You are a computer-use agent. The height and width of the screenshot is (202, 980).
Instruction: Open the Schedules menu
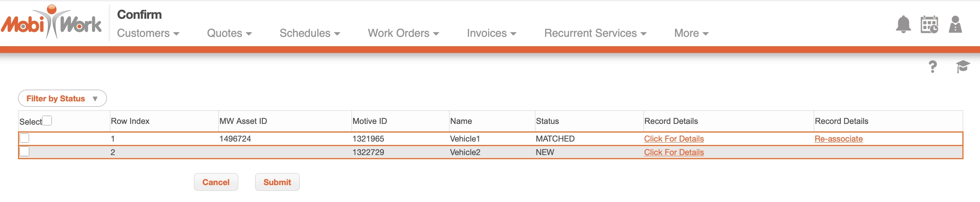309,33
